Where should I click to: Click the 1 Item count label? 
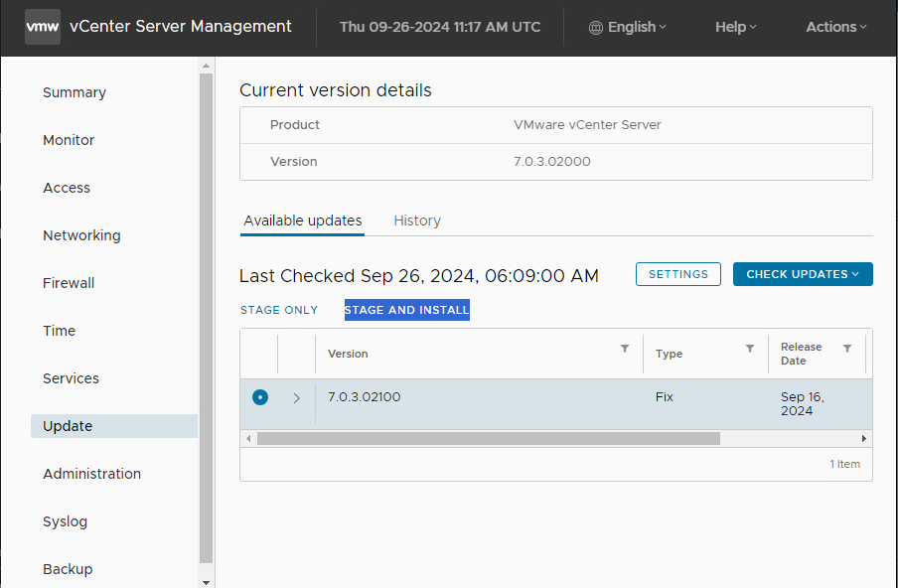[x=844, y=464]
